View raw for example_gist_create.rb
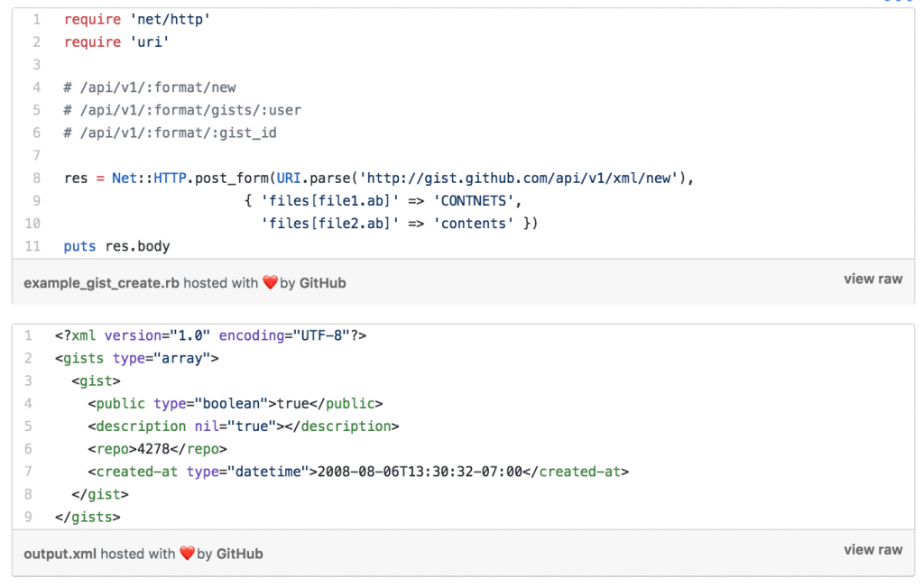924x587 pixels. pyautogui.click(x=873, y=280)
